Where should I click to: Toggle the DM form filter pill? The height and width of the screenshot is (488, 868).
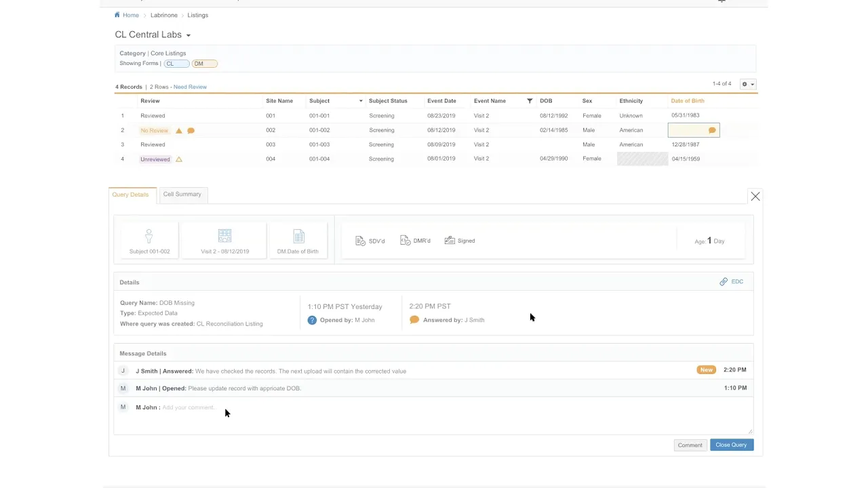[204, 64]
